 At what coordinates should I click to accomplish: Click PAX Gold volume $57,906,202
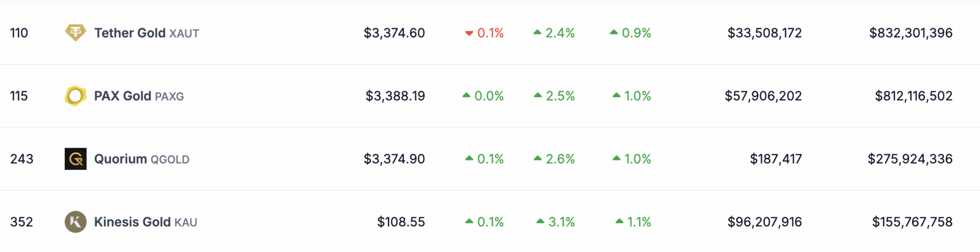(x=763, y=96)
